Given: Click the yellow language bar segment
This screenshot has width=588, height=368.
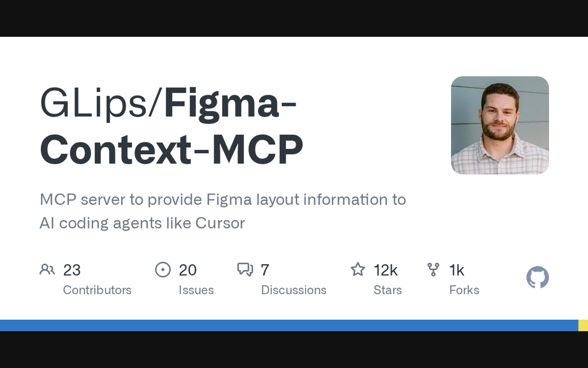Looking at the screenshot, I should tap(583, 325).
